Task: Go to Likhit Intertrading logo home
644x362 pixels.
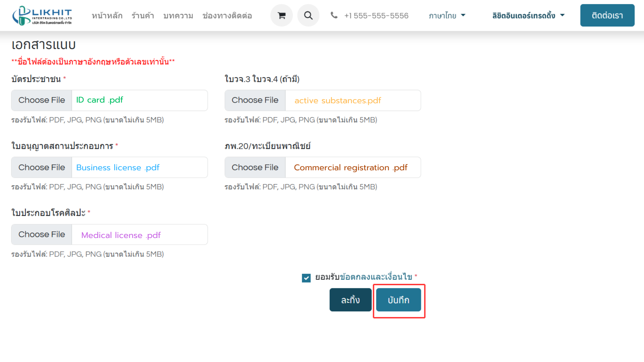Action: click(42, 15)
